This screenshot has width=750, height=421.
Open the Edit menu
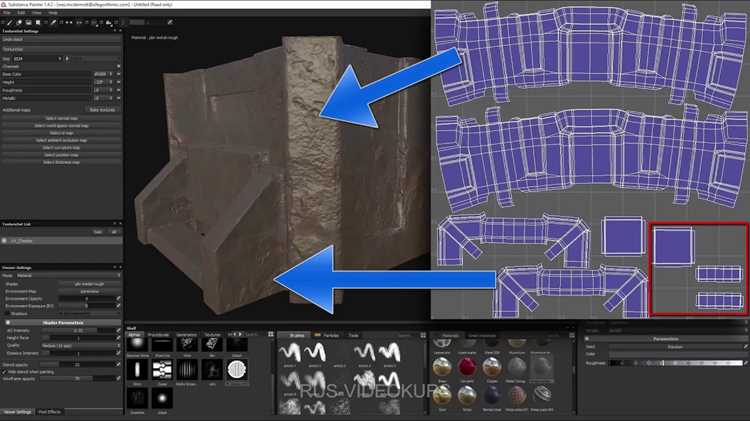(22, 13)
